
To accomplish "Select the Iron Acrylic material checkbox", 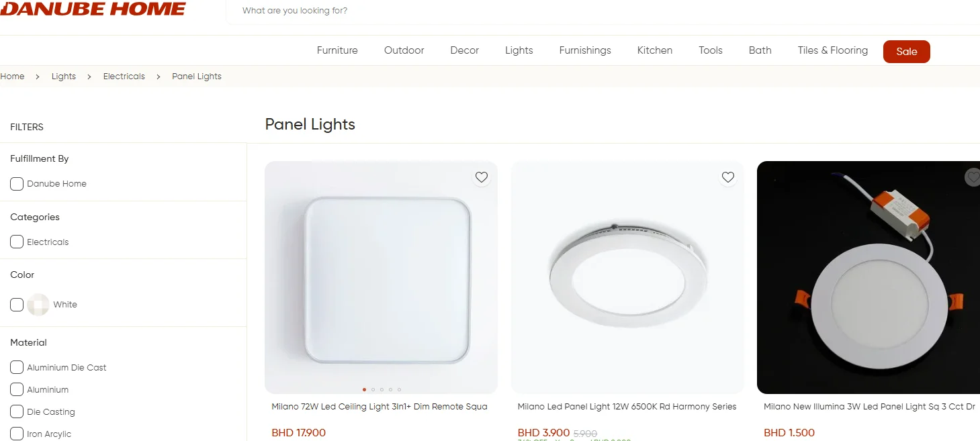I will (17, 434).
